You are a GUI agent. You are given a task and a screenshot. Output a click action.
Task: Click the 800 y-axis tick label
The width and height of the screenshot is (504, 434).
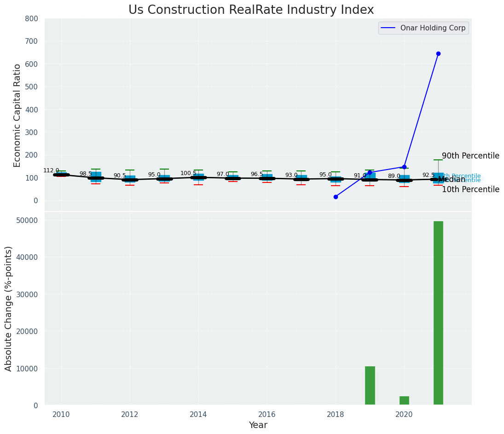tap(33, 18)
